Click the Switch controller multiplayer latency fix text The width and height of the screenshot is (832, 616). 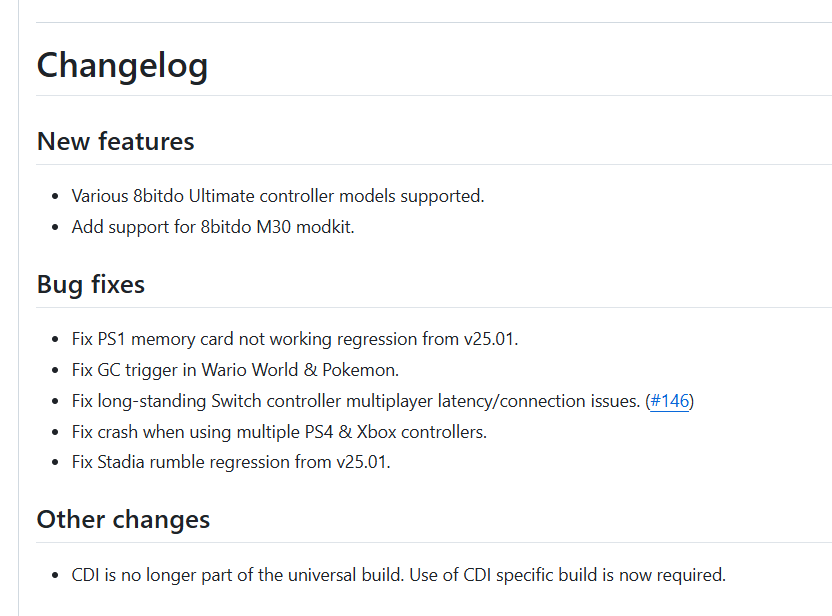(x=356, y=401)
